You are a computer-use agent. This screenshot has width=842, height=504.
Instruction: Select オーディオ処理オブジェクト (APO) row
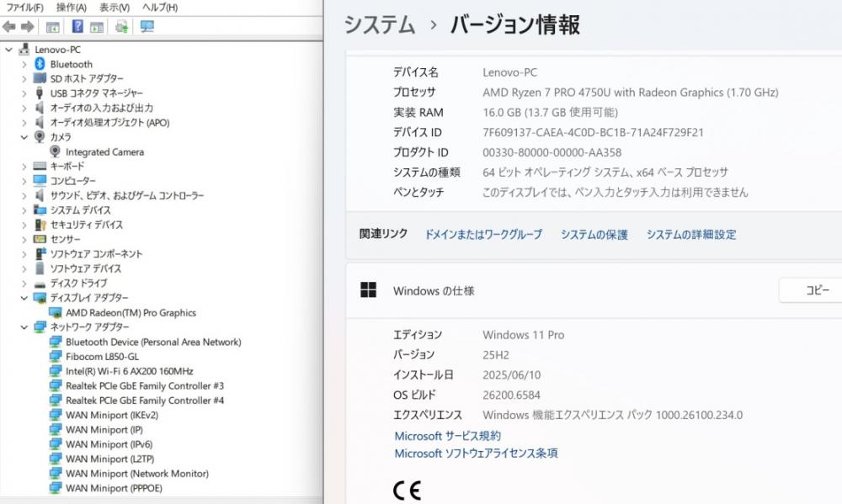click(109, 122)
